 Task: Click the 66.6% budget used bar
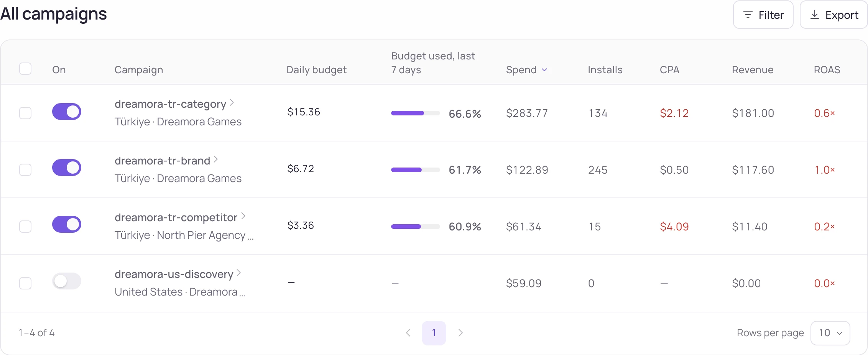tap(416, 113)
